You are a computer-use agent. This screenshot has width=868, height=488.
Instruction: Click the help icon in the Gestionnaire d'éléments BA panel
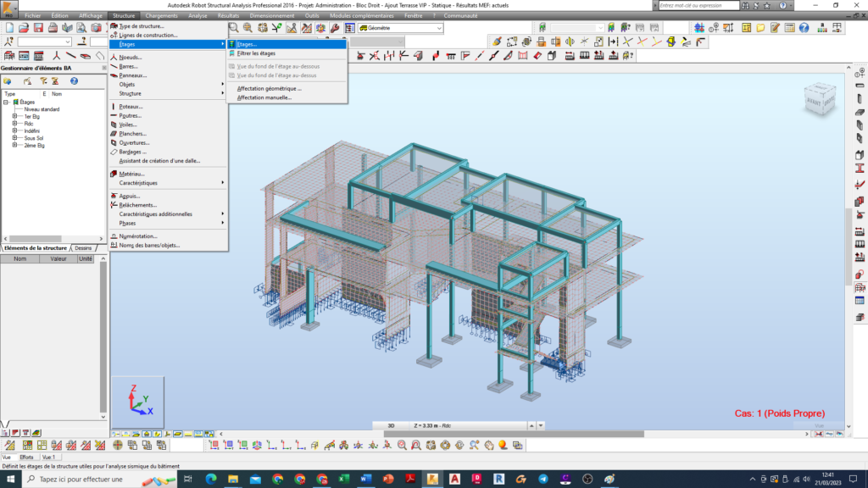tap(74, 81)
